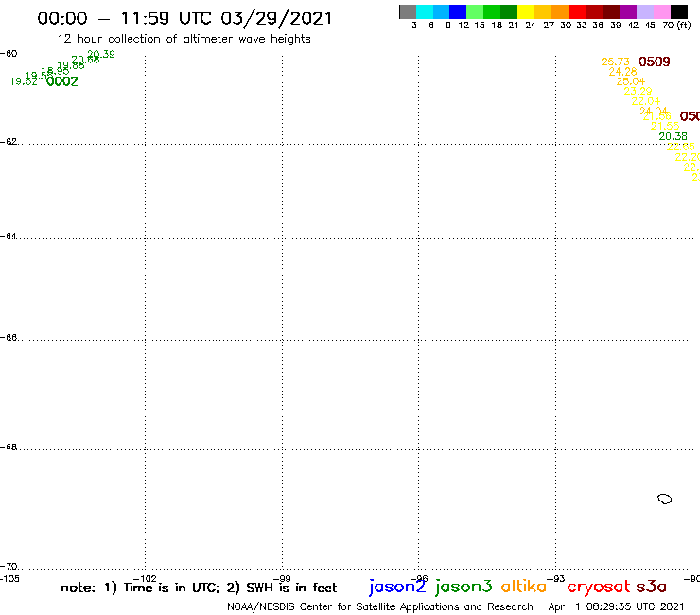Viewport: 700px width, 615px height.
Task: Click the -62 latitude axis label
Action: pyautogui.click(x=9, y=142)
